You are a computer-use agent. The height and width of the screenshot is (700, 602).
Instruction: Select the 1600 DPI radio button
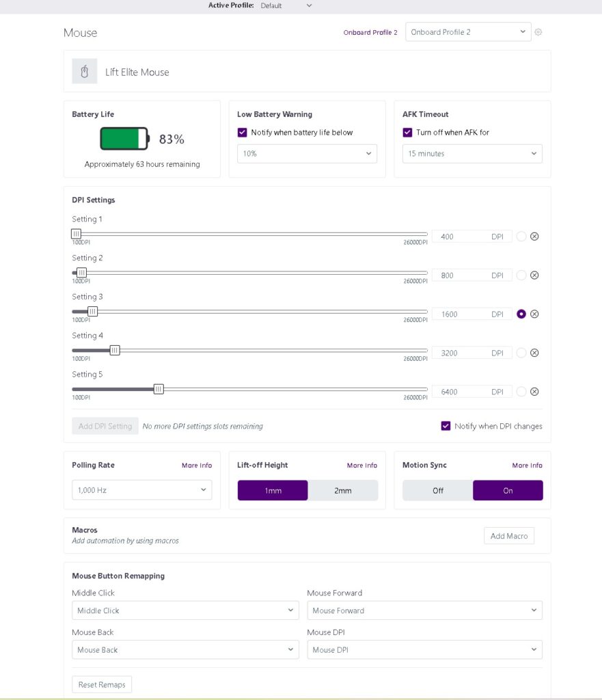click(x=521, y=314)
